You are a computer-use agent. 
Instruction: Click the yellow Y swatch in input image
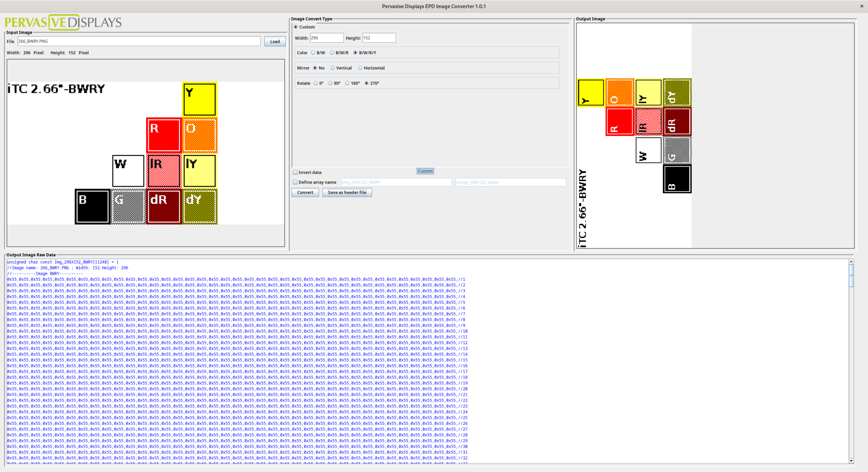coord(200,100)
